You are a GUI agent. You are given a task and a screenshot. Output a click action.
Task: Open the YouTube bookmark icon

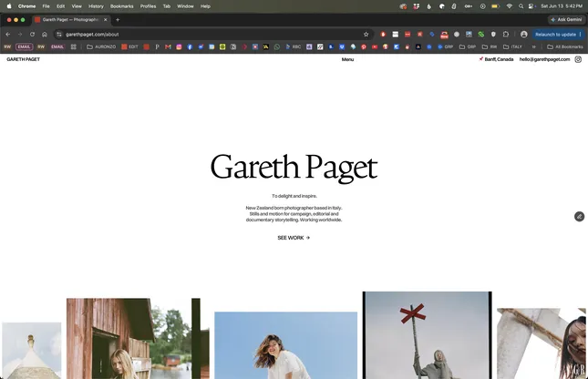tap(375, 46)
